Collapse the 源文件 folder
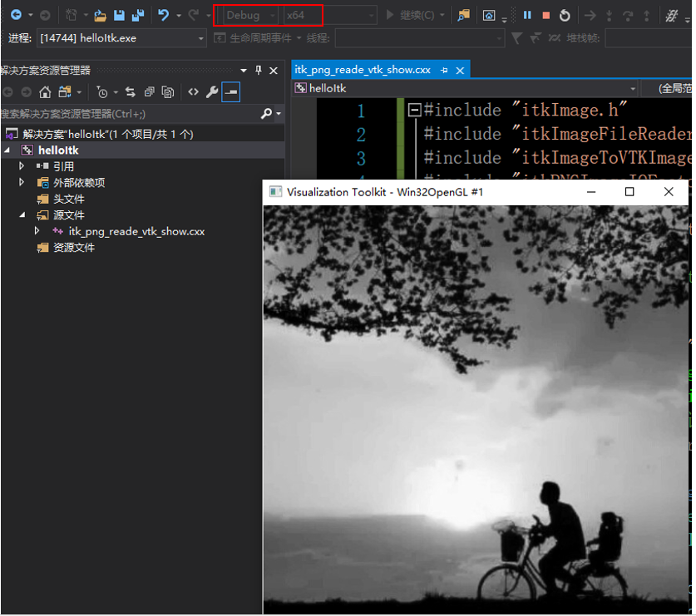The height and width of the screenshot is (616, 696). pos(22,214)
